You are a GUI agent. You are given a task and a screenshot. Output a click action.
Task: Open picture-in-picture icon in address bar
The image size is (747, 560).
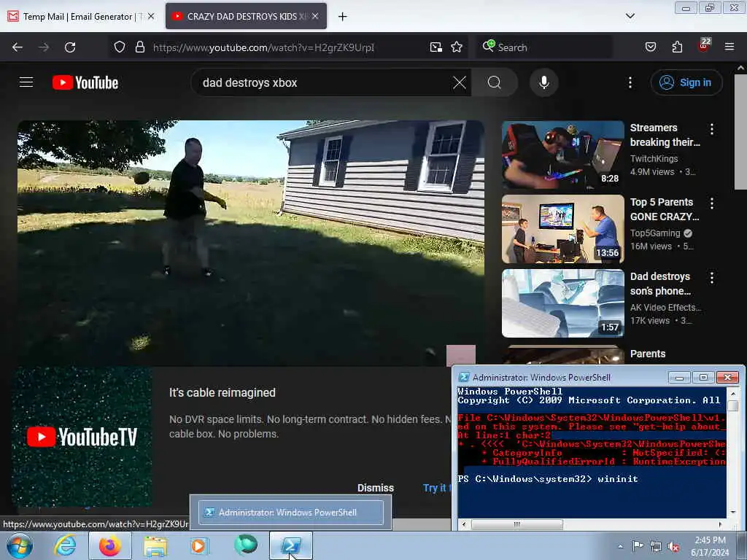[436, 47]
